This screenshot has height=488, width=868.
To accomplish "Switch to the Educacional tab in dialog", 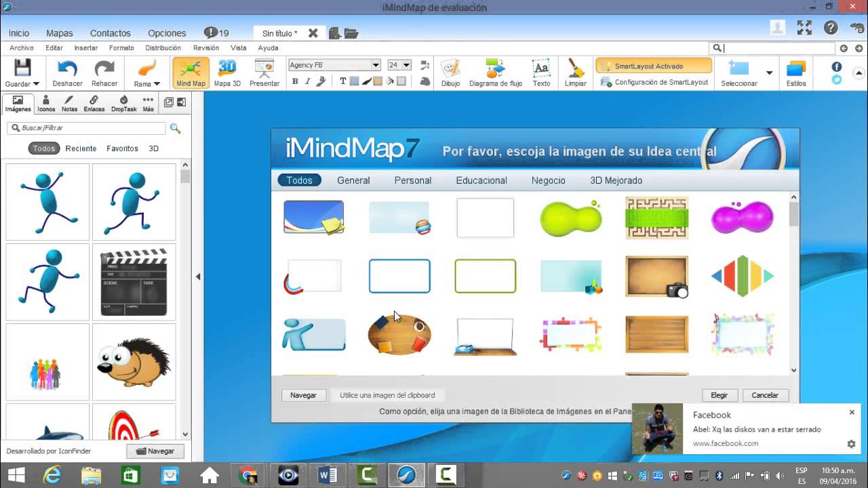I will pyautogui.click(x=481, y=180).
